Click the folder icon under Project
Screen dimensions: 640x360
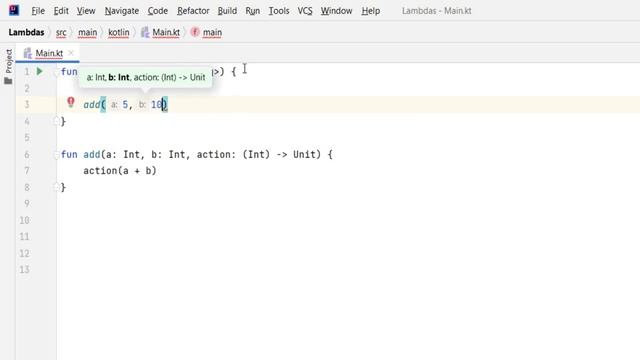click(x=8, y=81)
